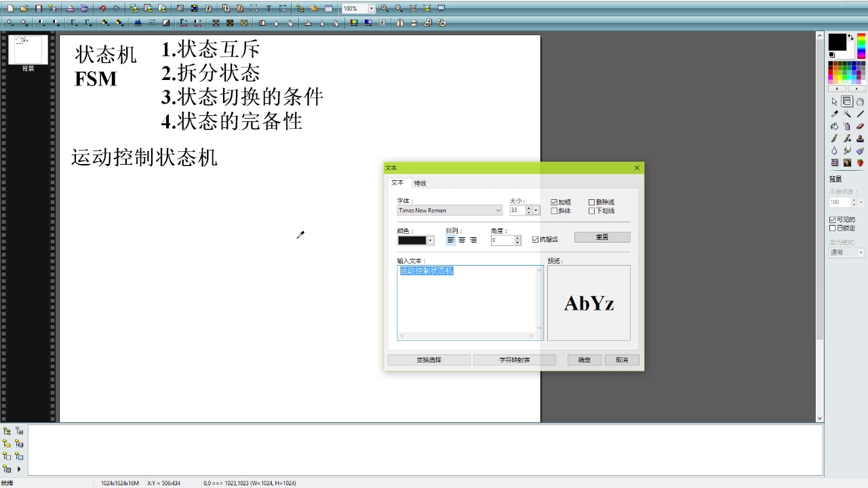868x488 pixels.
Task: Select the Paint bucket fill tool
Action: [x=835, y=126]
